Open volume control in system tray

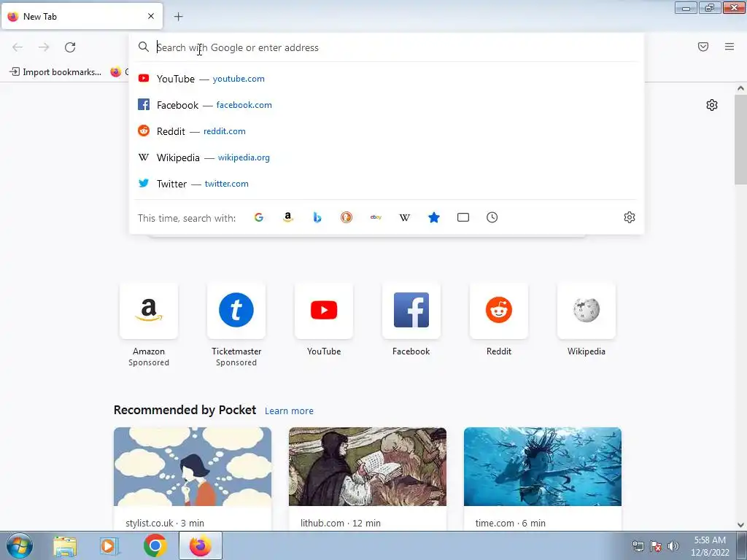[673, 546]
